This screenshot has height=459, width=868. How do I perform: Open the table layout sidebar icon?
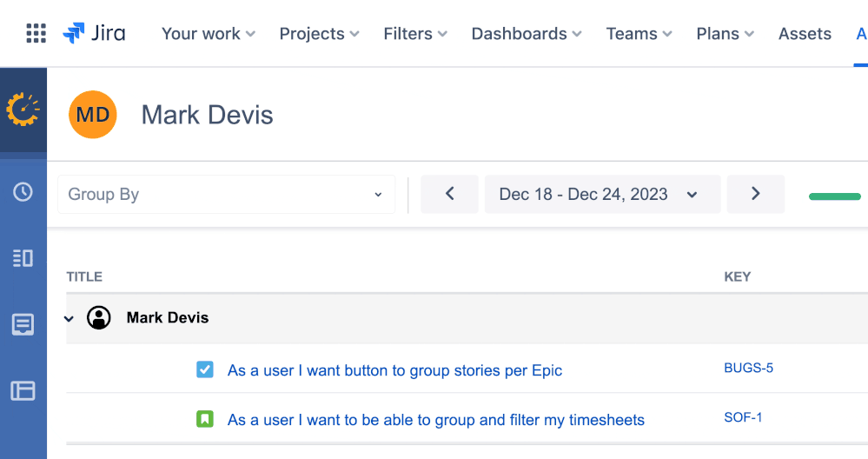click(23, 390)
